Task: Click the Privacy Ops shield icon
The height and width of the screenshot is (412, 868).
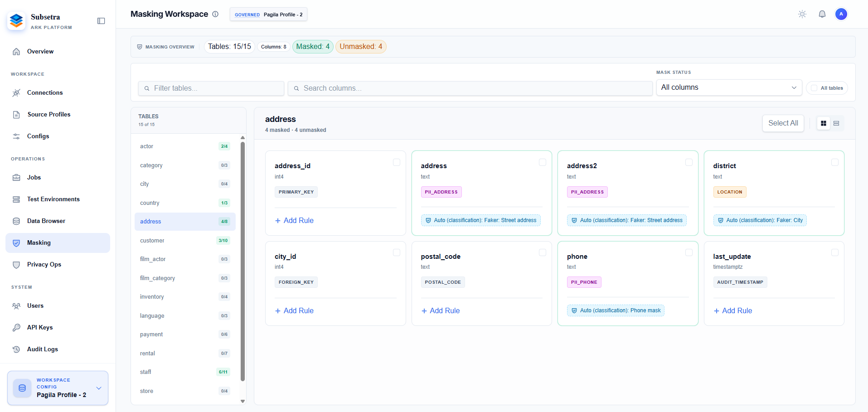Action: point(16,265)
